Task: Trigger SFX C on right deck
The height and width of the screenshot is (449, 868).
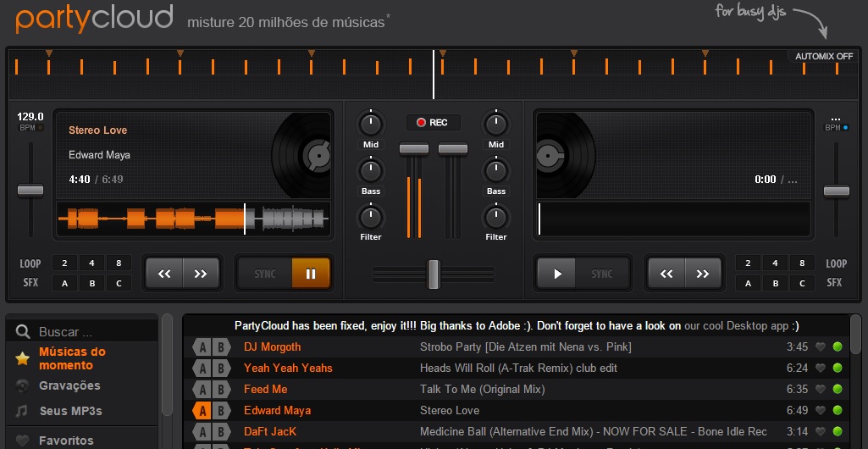Action: coord(802,283)
